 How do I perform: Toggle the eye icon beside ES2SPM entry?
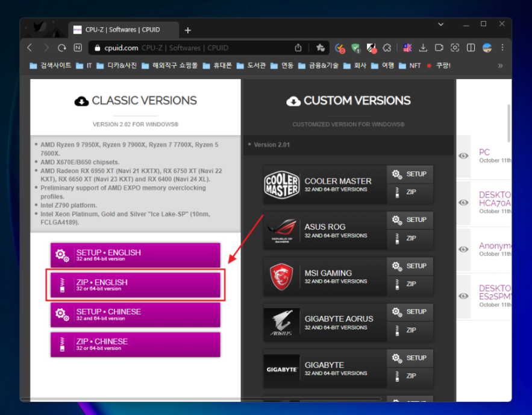[x=463, y=296]
